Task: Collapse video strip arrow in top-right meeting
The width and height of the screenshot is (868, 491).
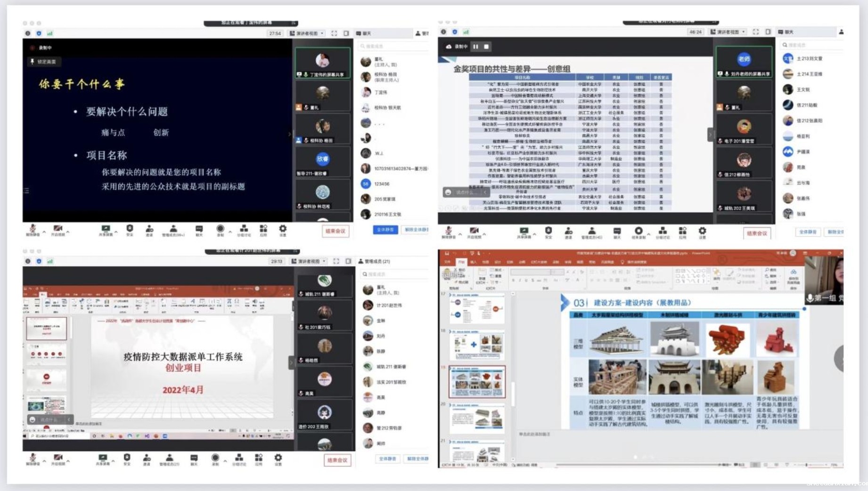Action: click(x=710, y=135)
